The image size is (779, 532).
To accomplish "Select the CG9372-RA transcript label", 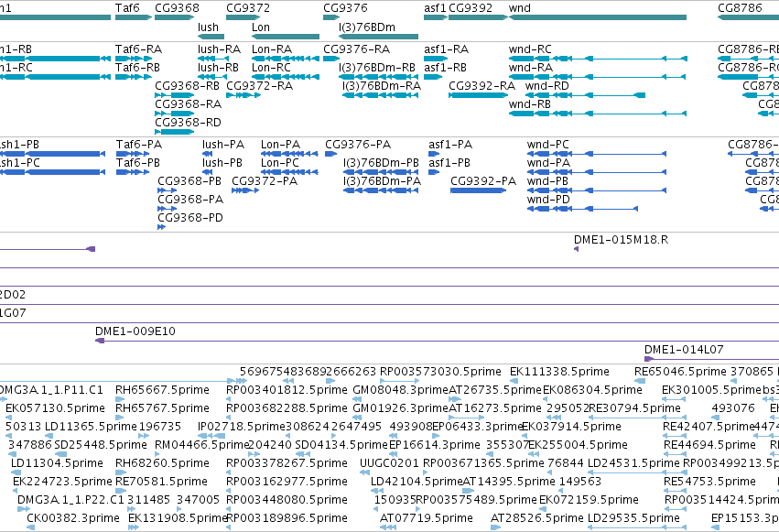I will [x=260, y=86].
